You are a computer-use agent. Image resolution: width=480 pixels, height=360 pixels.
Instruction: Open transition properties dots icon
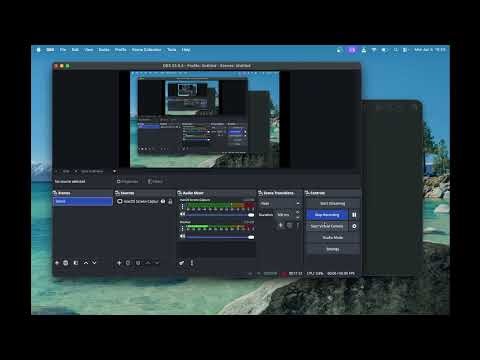tap(298, 225)
